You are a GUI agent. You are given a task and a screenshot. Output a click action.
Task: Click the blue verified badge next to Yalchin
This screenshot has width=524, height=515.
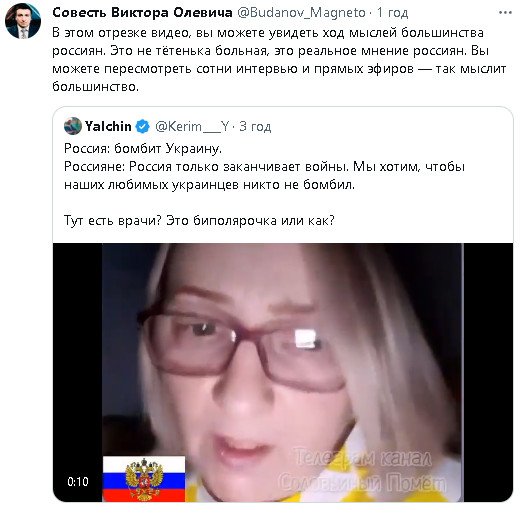pos(143,126)
